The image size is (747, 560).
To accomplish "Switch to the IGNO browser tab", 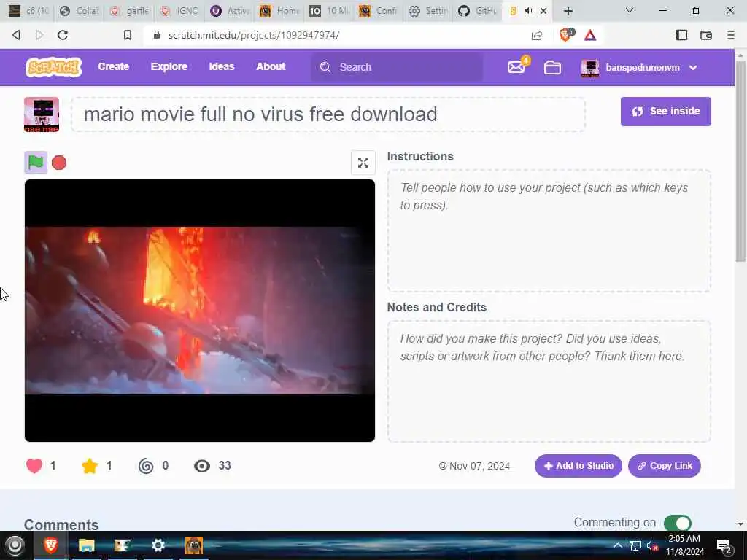I will 180,11.
